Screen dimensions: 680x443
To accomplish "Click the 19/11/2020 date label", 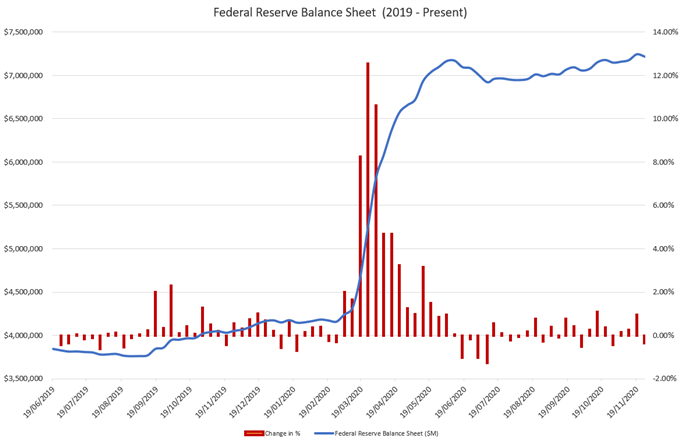I will tap(622, 402).
